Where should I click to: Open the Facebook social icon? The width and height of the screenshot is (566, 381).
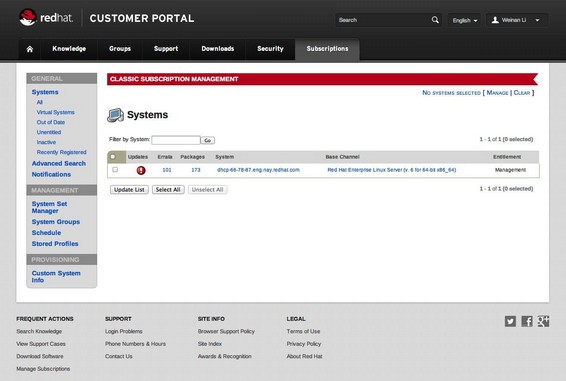point(527,321)
